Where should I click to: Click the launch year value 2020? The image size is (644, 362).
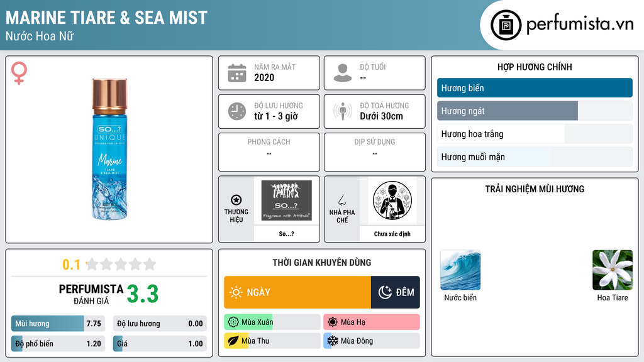[x=264, y=77]
